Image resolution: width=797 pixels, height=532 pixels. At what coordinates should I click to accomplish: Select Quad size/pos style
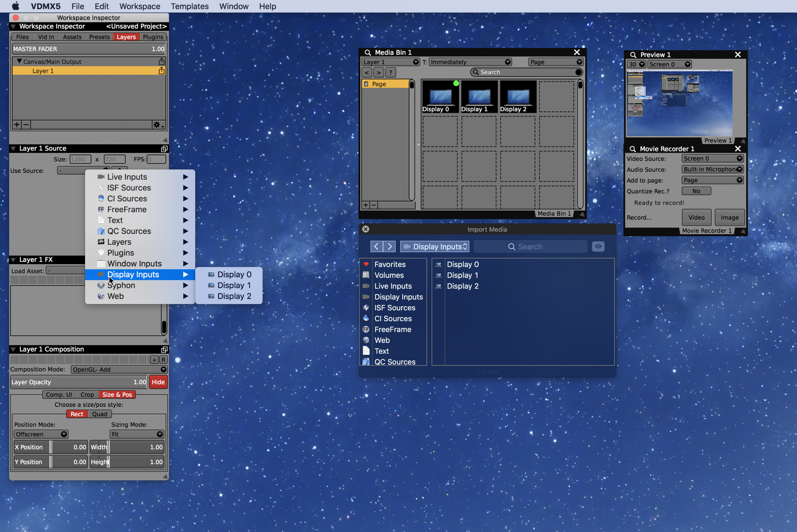point(100,414)
